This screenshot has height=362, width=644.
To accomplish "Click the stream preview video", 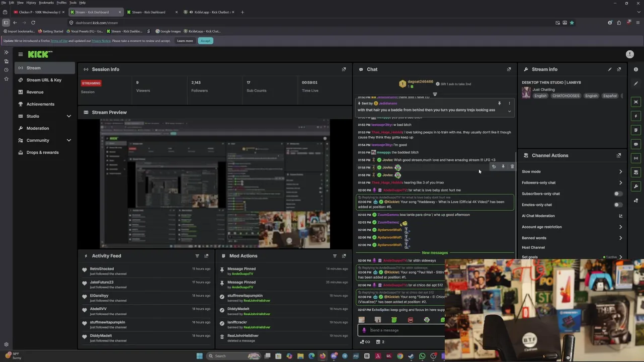I will point(215,184).
